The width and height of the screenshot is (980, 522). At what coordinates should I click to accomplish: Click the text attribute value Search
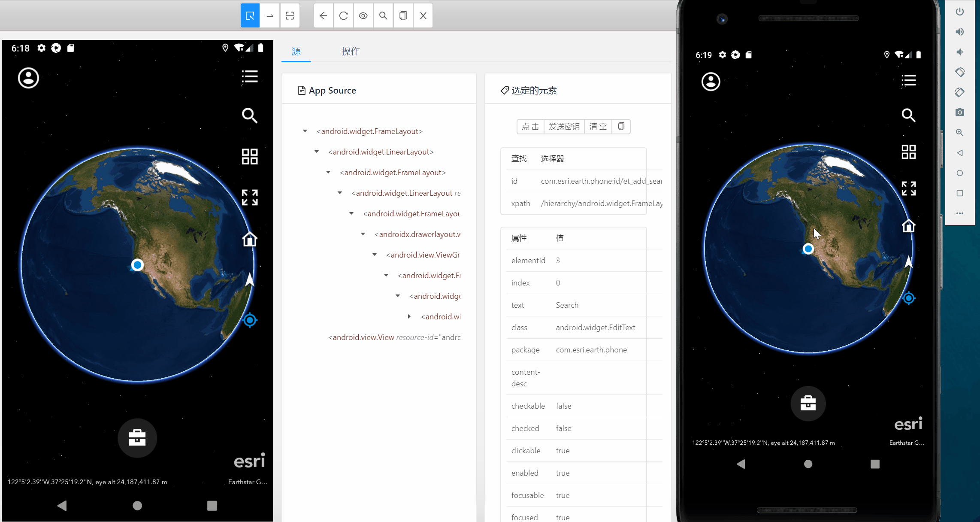(567, 305)
